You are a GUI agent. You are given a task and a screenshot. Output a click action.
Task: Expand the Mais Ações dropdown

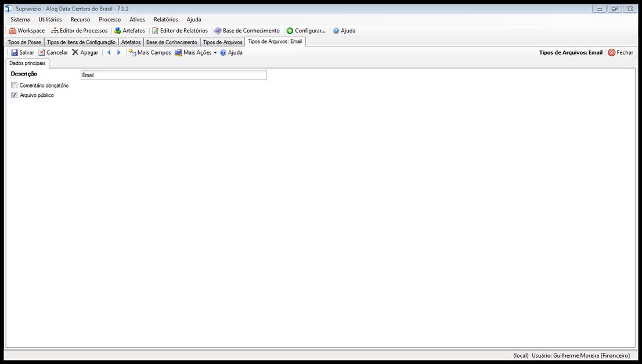pyautogui.click(x=196, y=52)
